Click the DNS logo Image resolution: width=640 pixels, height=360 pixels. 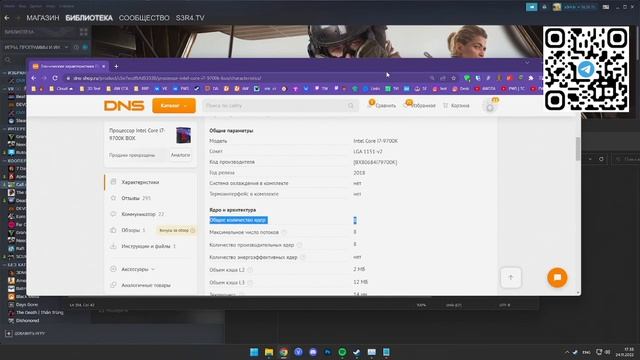pos(124,106)
